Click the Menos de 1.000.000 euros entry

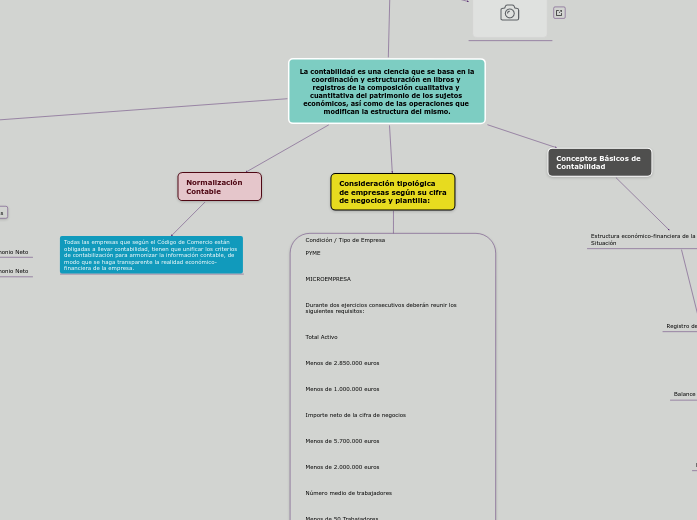point(342,389)
